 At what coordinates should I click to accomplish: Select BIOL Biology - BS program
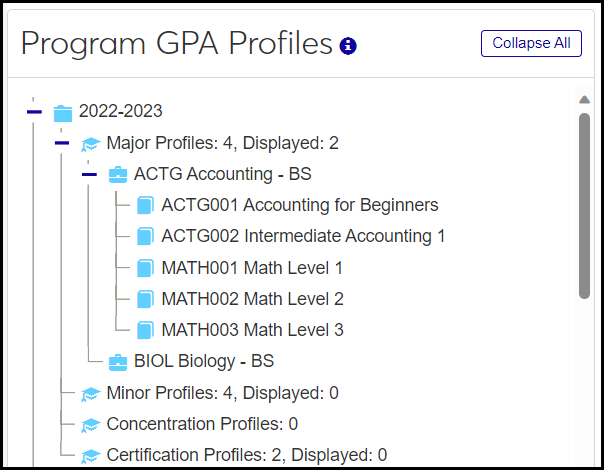pyautogui.click(x=204, y=362)
